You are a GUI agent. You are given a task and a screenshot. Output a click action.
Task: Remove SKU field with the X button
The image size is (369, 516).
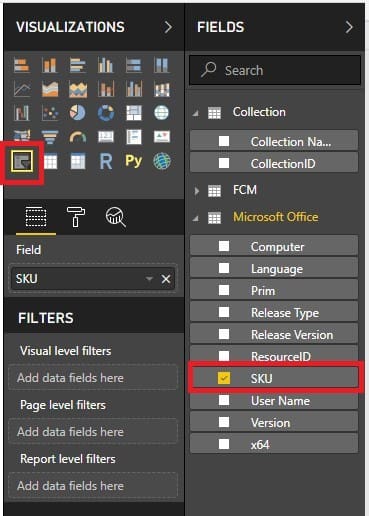[x=166, y=279]
